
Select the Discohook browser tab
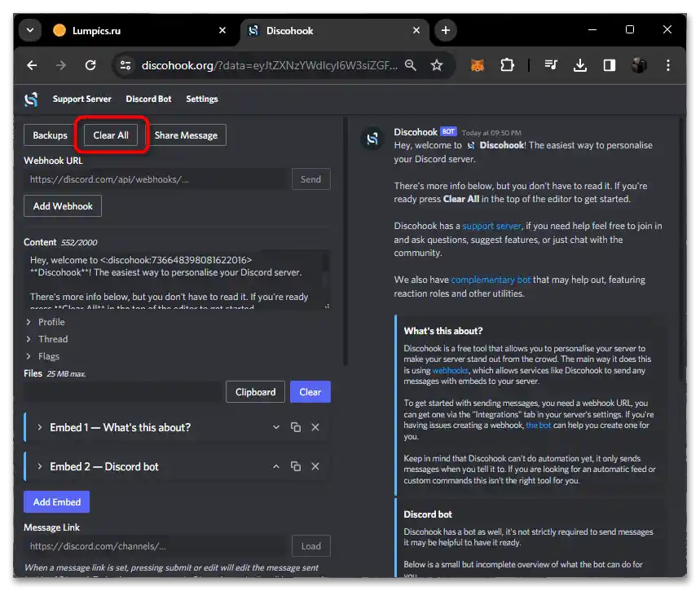(334, 30)
